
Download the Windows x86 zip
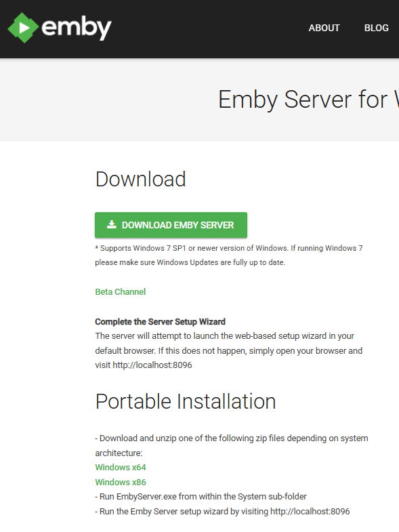pyautogui.click(x=121, y=482)
